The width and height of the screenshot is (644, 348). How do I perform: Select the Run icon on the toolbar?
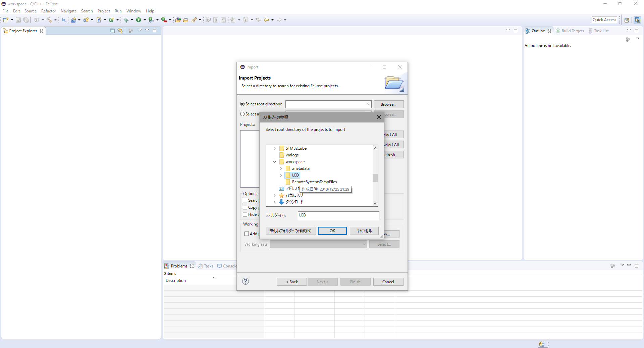tap(139, 20)
